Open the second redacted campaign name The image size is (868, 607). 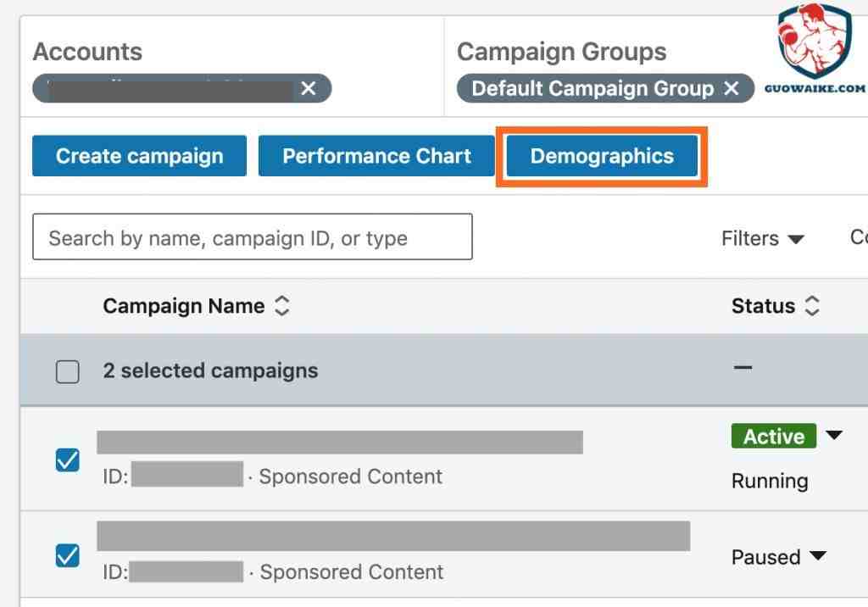coord(393,536)
